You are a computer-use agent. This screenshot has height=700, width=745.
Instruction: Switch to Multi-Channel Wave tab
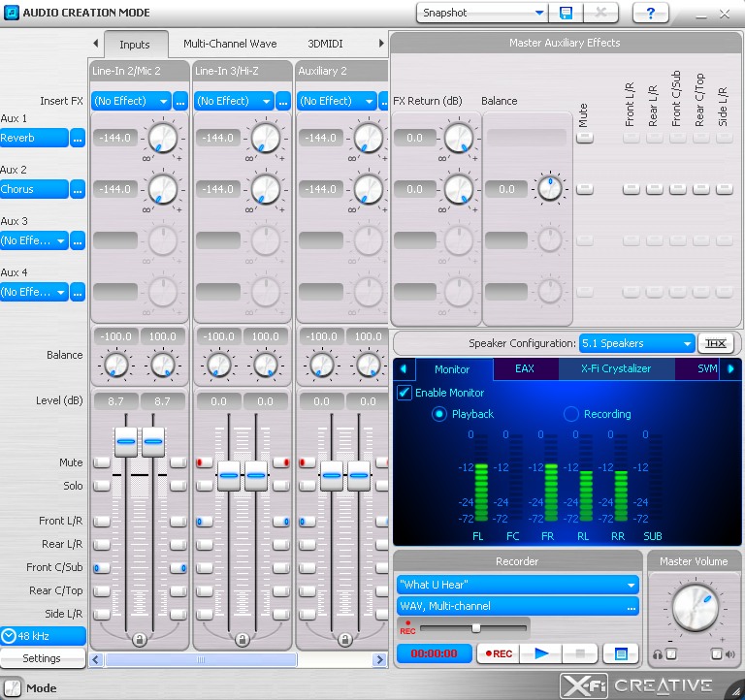click(230, 44)
